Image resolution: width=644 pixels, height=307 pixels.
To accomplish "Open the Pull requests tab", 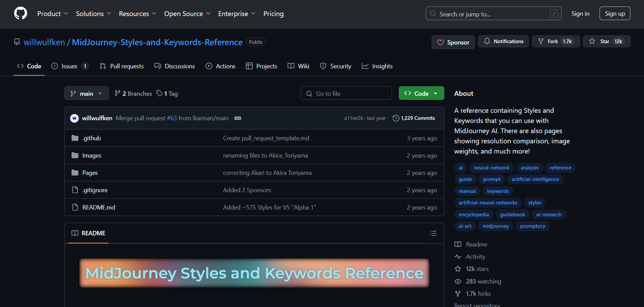I will click(122, 66).
